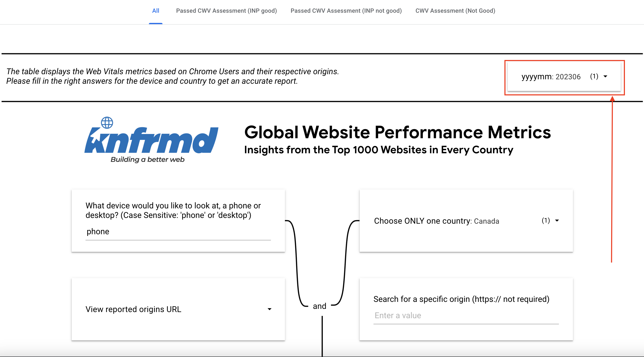
Task: Click the Building a better web tagline
Action: click(x=147, y=159)
